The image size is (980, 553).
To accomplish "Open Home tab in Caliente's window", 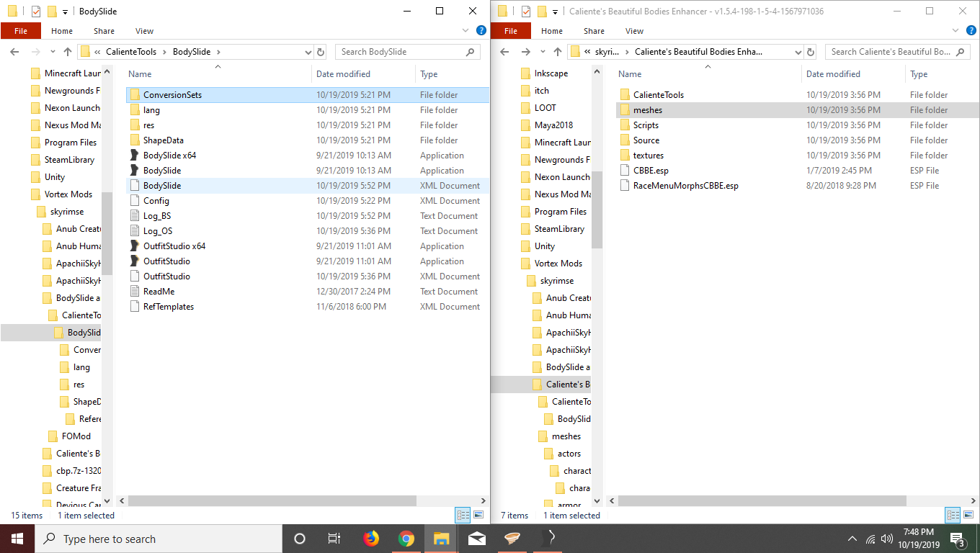I will tap(552, 31).
